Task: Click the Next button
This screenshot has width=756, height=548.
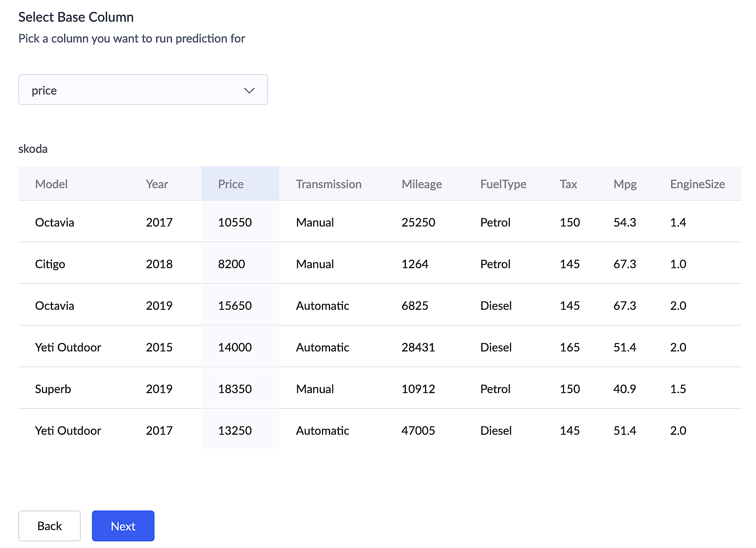Action: (x=123, y=526)
